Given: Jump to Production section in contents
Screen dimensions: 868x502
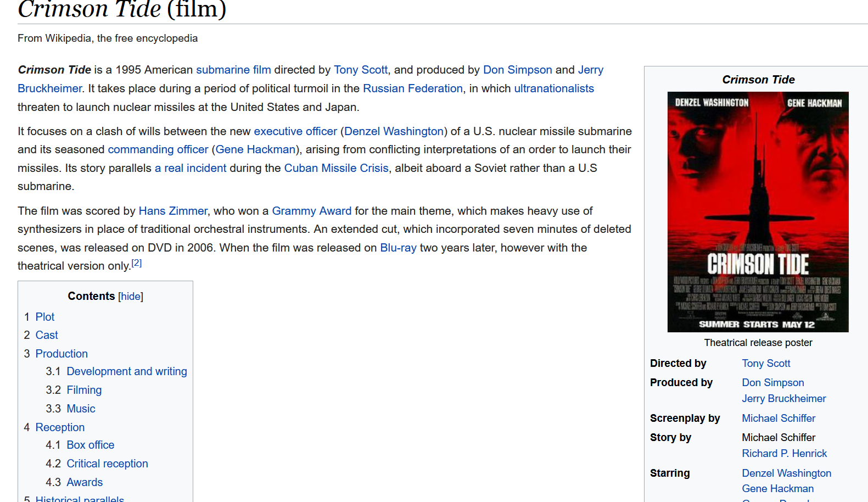Looking at the screenshot, I should (61, 354).
